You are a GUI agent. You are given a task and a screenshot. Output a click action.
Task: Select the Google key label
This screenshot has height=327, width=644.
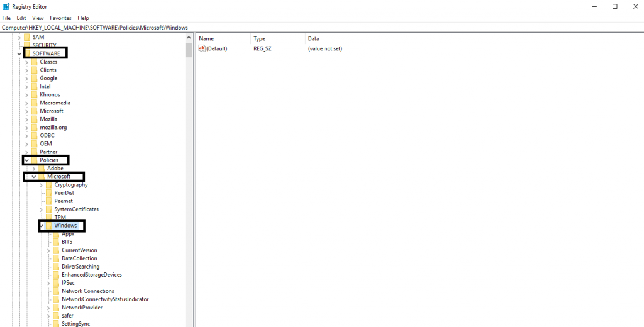(x=48, y=78)
